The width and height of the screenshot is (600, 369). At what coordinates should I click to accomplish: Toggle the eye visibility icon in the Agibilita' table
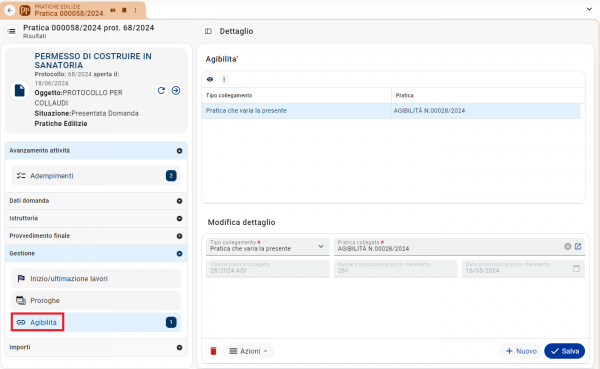(x=210, y=79)
